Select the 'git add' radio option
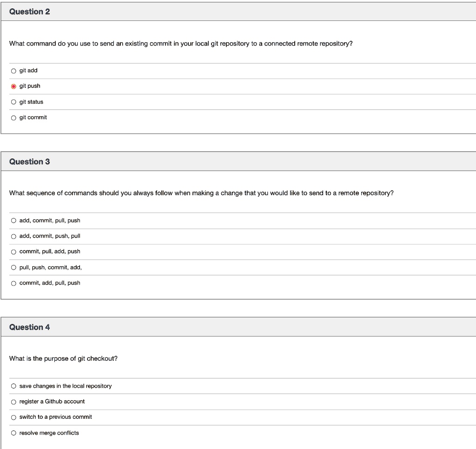The width and height of the screenshot is (476, 449). coord(13,71)
